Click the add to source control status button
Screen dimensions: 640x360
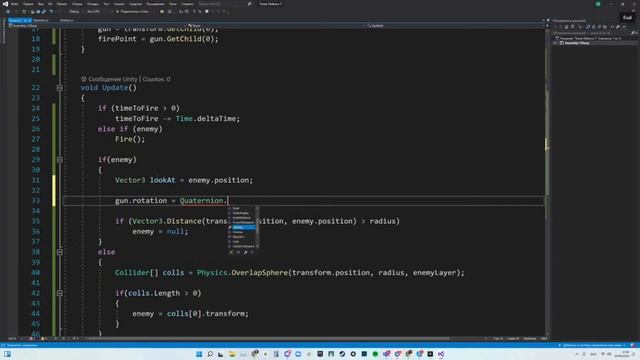pos(593,345)
